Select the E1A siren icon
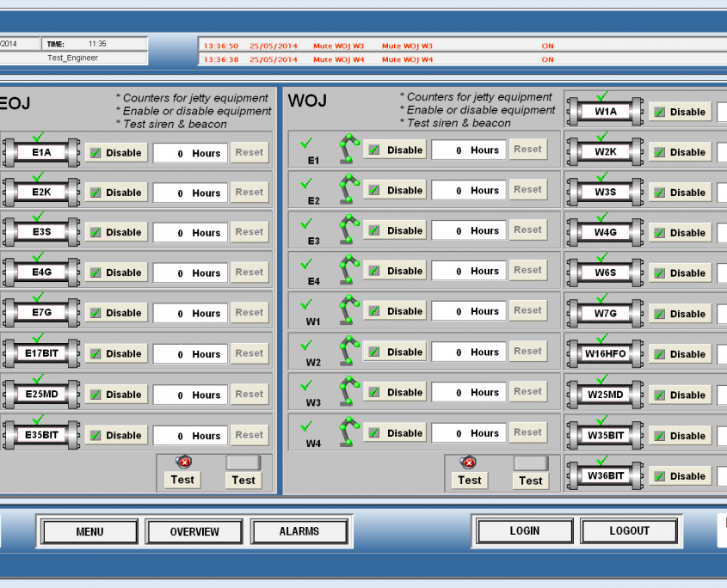This screenshot has height=588, width=727. pos(40,152)
